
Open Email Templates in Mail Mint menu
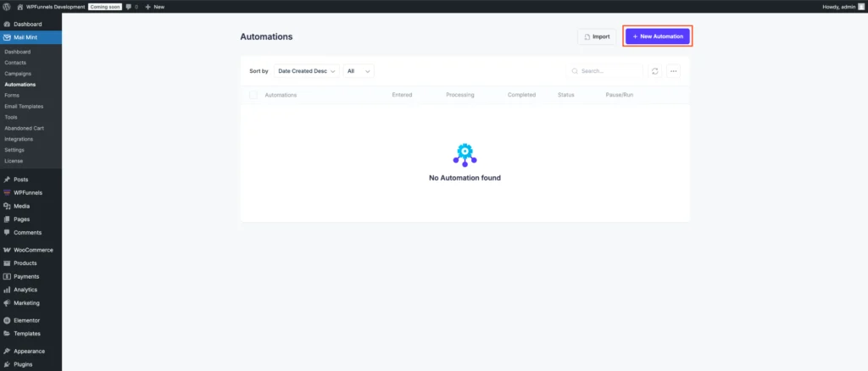click(24, 106)
